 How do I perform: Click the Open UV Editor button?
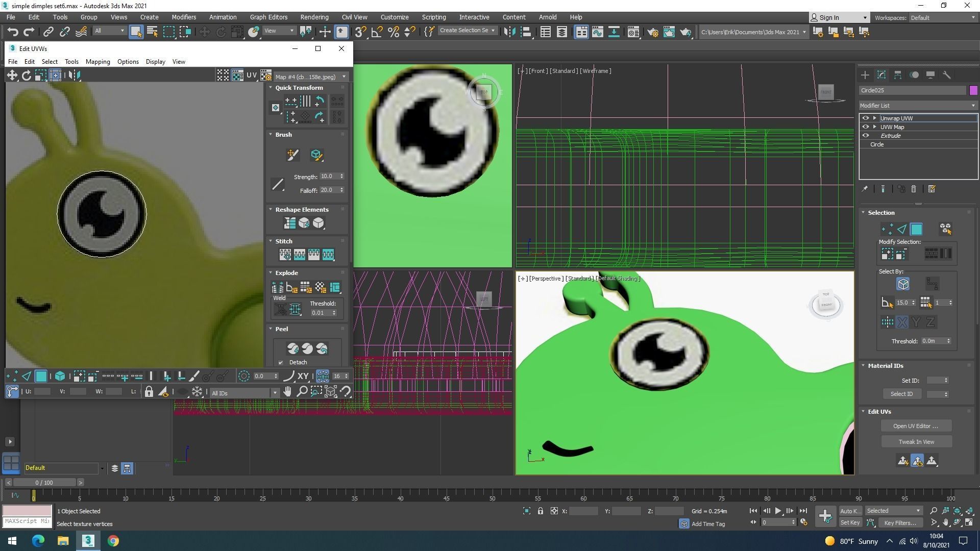(x=916, y=426)
